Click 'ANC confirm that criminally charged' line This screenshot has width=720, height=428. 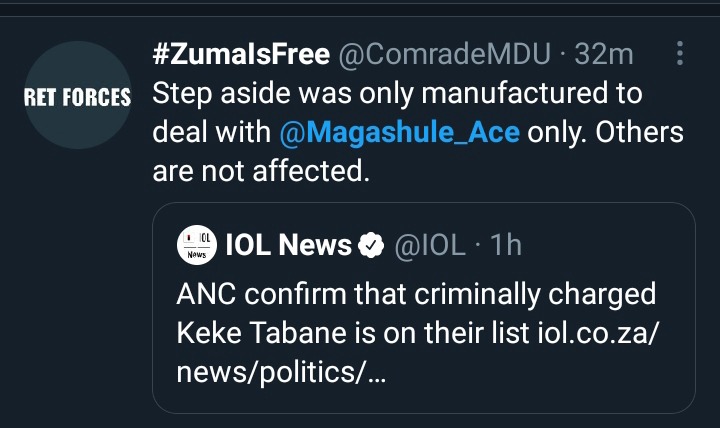416,294
